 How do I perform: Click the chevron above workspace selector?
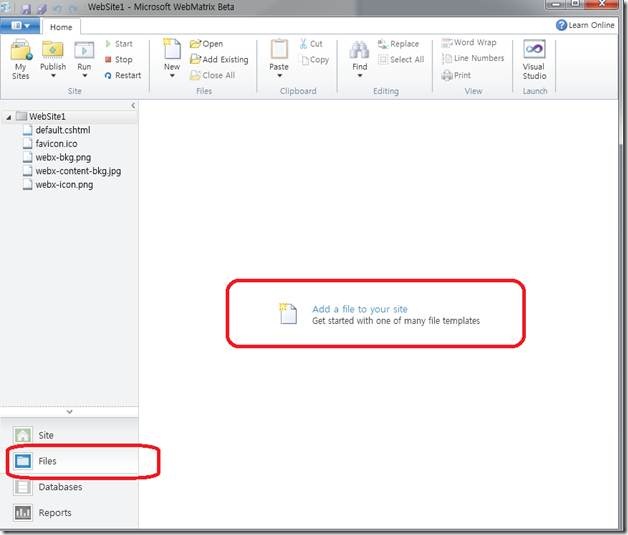coord(69,412)
